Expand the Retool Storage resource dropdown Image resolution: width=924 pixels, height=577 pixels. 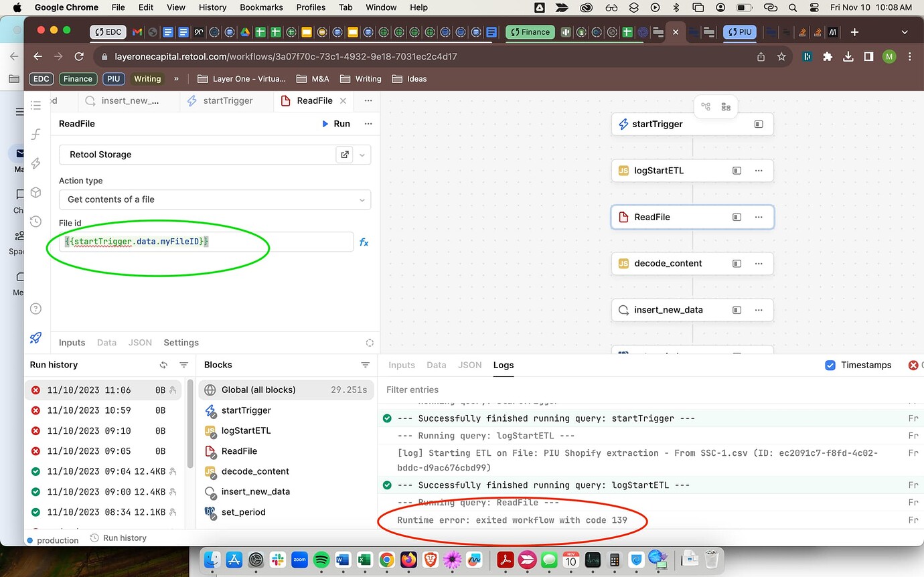pos(362,155)
